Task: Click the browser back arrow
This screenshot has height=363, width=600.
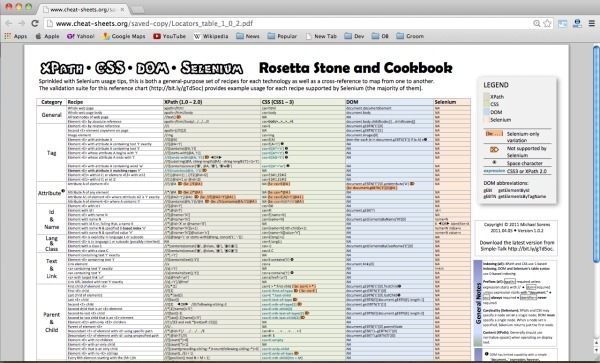Action: (9, 23)
